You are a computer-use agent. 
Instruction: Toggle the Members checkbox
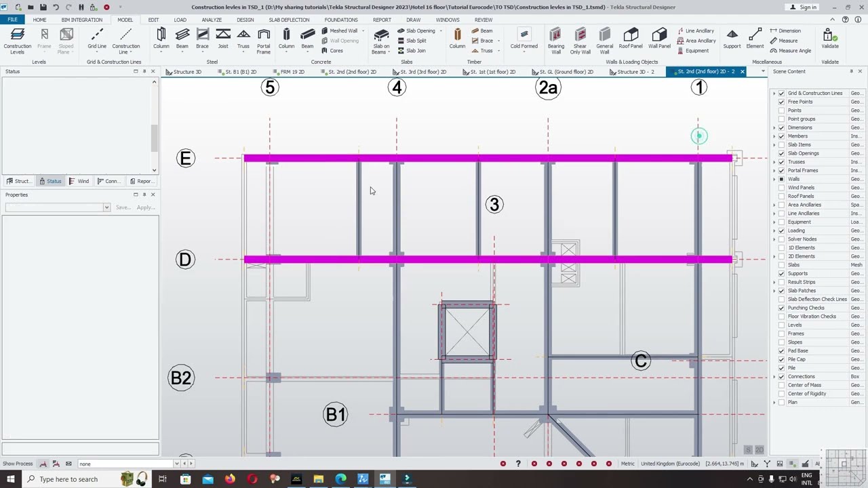781,136
